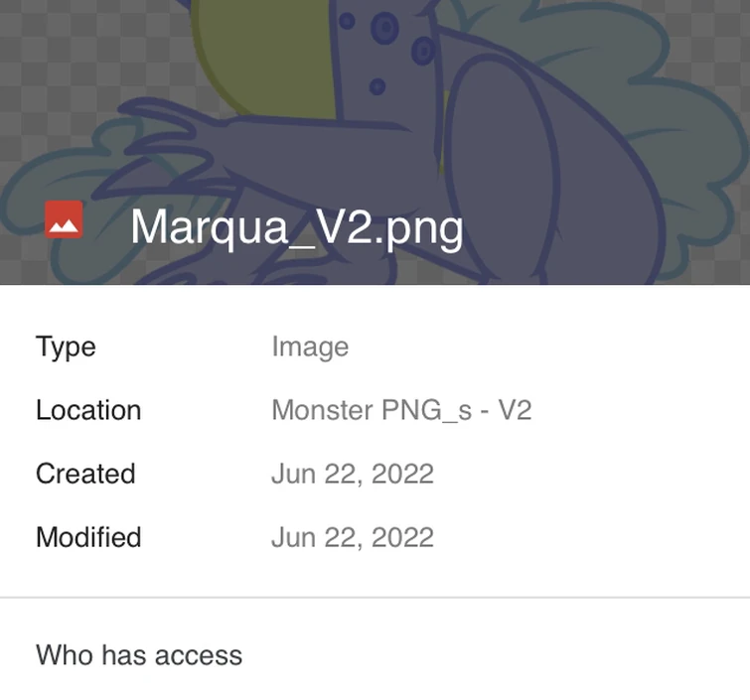750x700 pixels.
Task: Click the Who has access heading
Action: point(139,655)
